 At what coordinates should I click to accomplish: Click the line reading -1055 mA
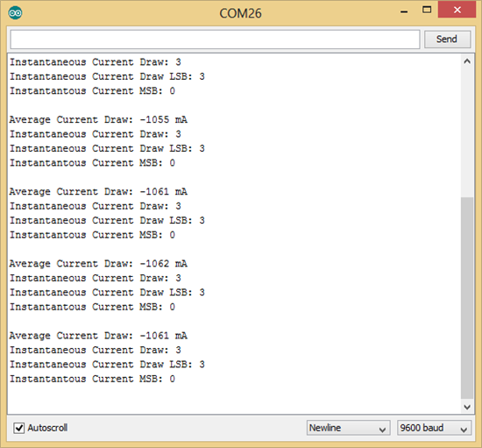[98, 119]
